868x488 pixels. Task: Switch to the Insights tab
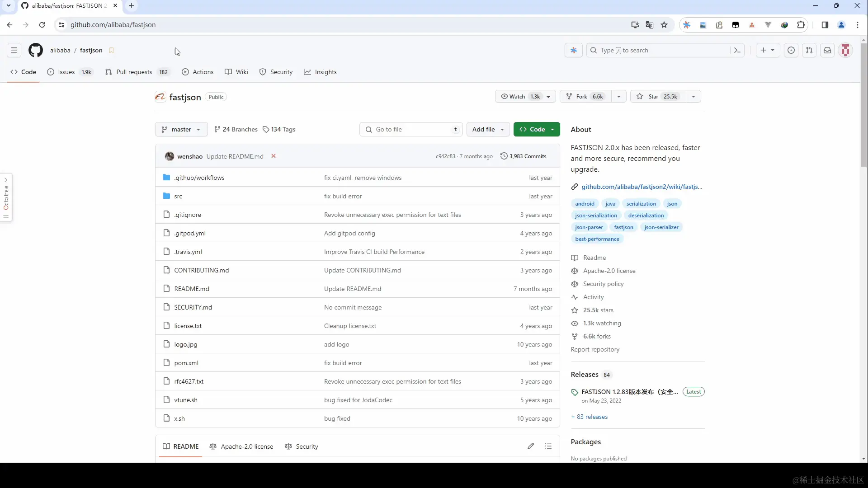click(320, 72)
